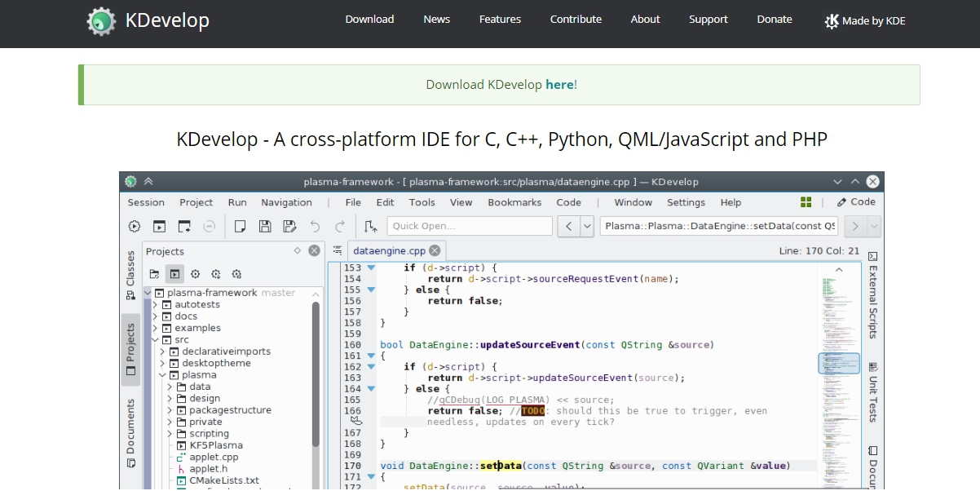Click the window-with-plus attach toolbar icon

click(x=184, y=227)
